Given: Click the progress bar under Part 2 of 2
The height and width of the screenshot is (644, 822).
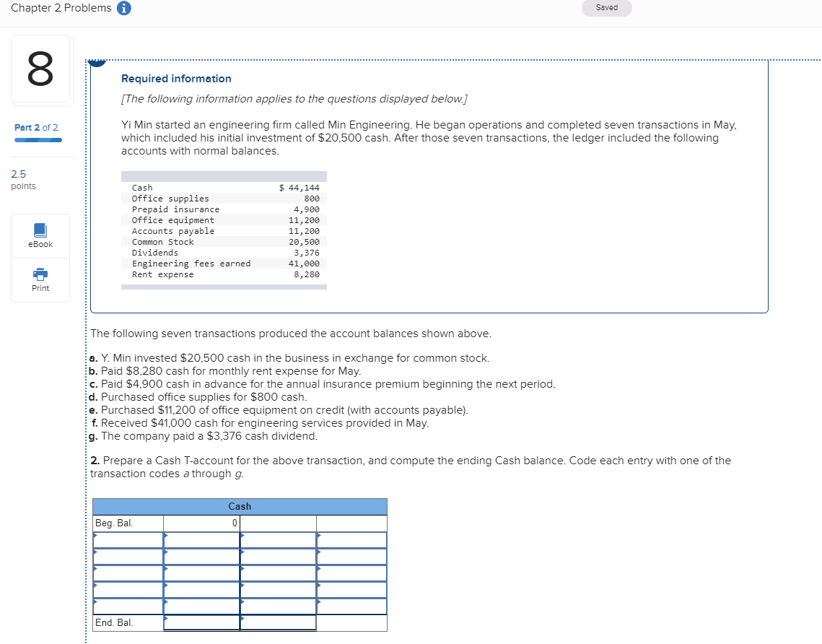Looking at the screenshot, I should pyautogui.click(x=38, y=139).
